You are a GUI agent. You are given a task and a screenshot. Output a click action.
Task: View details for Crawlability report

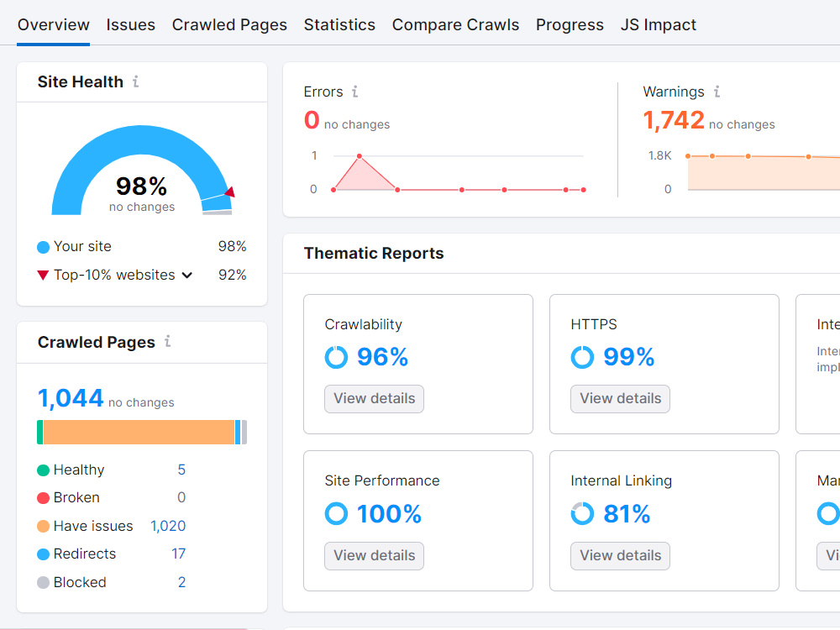374,398
